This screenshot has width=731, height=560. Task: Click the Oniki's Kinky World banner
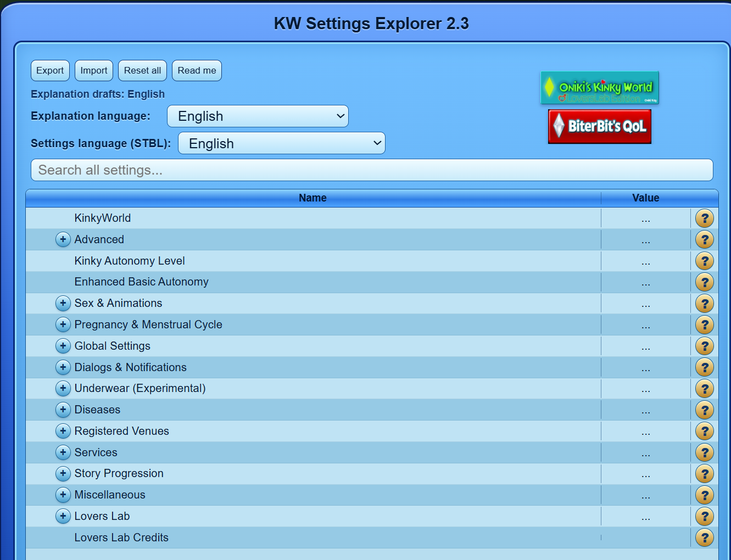pyautogui.click(x=599, y=88)
